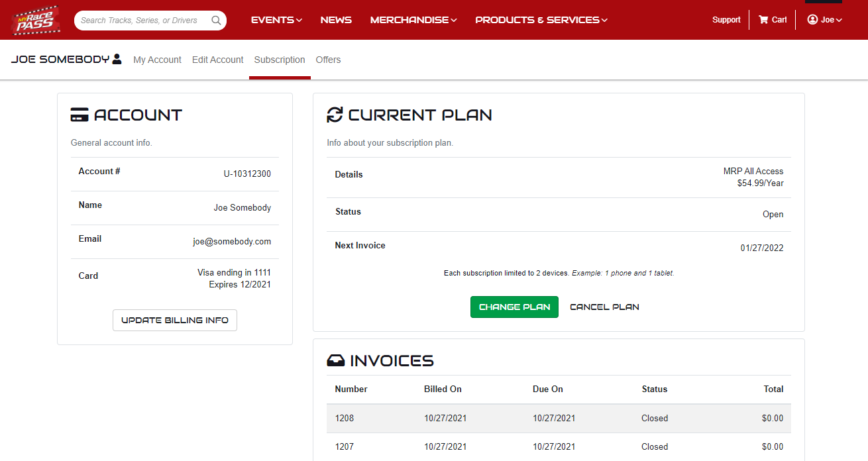Viewport: 868px width, 461px height.
Task: Click MRP All Access plan detail
Action: (753, 171)
